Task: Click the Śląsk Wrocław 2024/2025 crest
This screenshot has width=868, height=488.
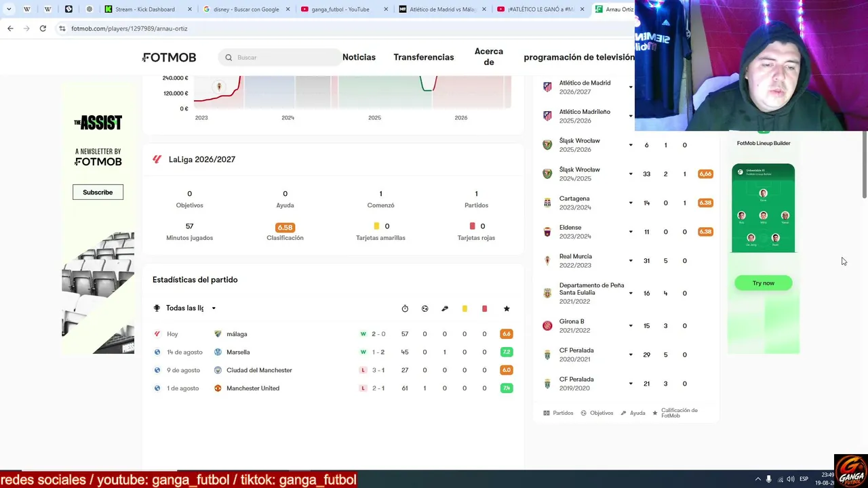Action: 547,174
